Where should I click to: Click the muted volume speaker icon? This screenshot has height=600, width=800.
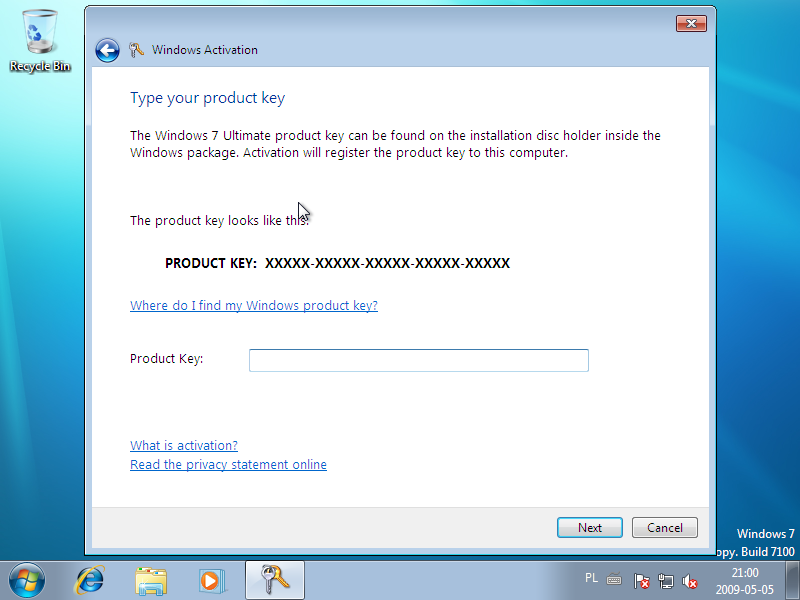(689, 580)
